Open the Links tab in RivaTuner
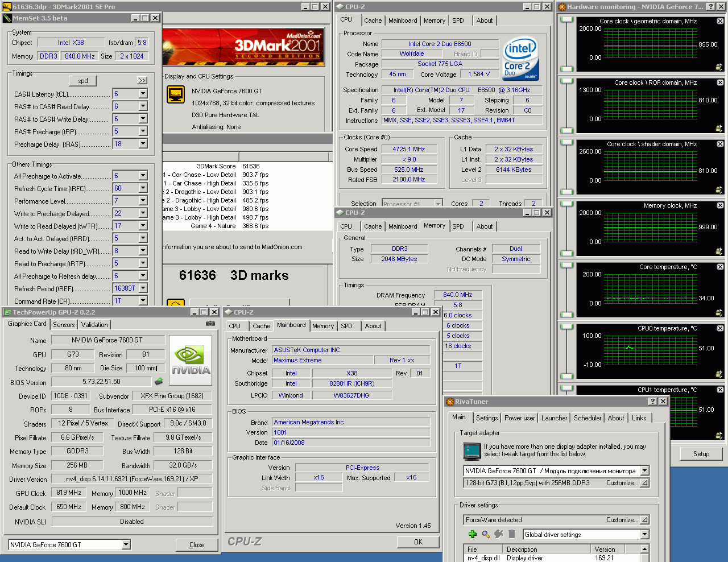Screen dimensions: 728x562 click(639, 418)
